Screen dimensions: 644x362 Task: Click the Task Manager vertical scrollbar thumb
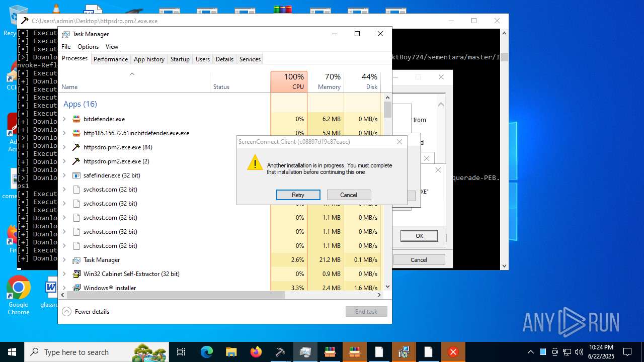click(387, 110)
